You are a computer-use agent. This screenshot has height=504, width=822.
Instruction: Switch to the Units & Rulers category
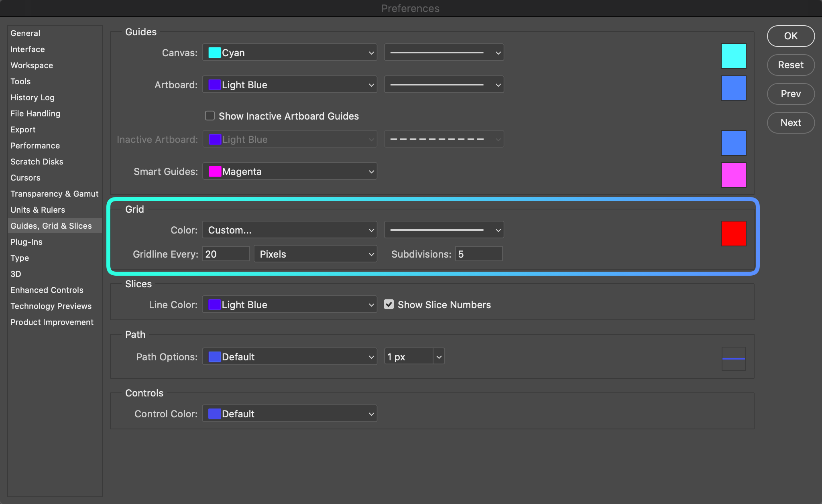[38, 210]
